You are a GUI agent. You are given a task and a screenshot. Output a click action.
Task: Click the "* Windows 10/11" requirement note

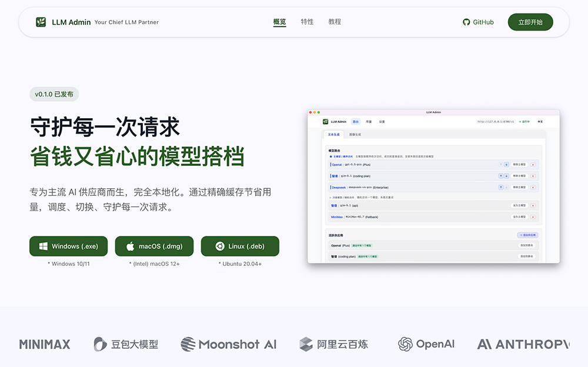pos(69,264)
